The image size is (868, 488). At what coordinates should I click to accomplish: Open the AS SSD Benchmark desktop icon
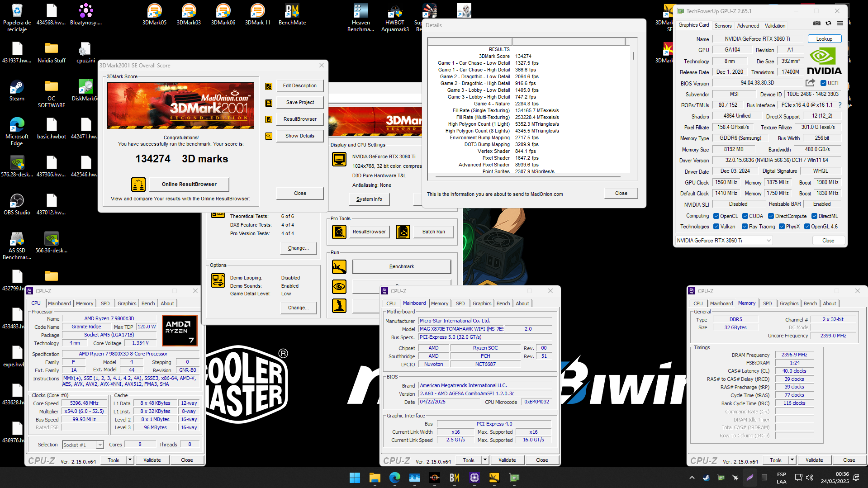17,246
